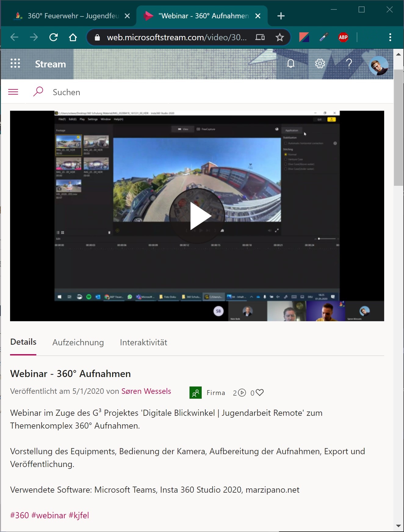Open the #360 hashtag link
Screen dimensions: 404x532
click(x=20, y=515)
